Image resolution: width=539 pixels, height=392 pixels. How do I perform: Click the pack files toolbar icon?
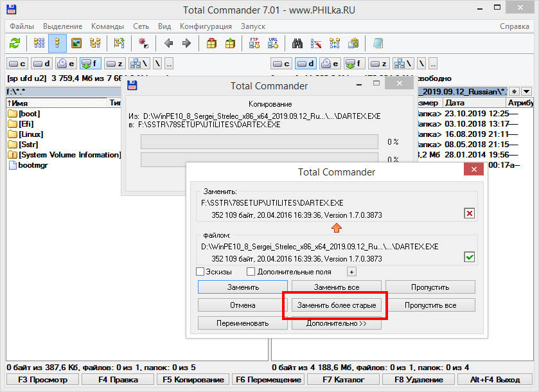pos(211,43)
